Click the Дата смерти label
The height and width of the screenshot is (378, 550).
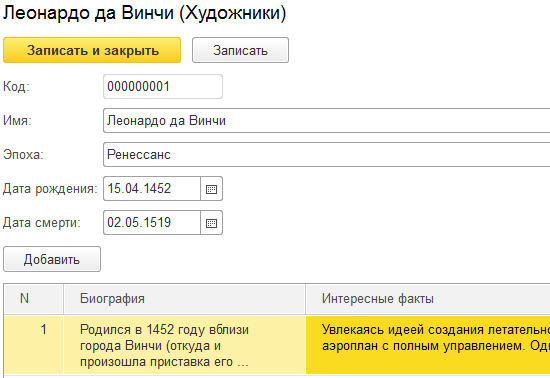(42, 223)
